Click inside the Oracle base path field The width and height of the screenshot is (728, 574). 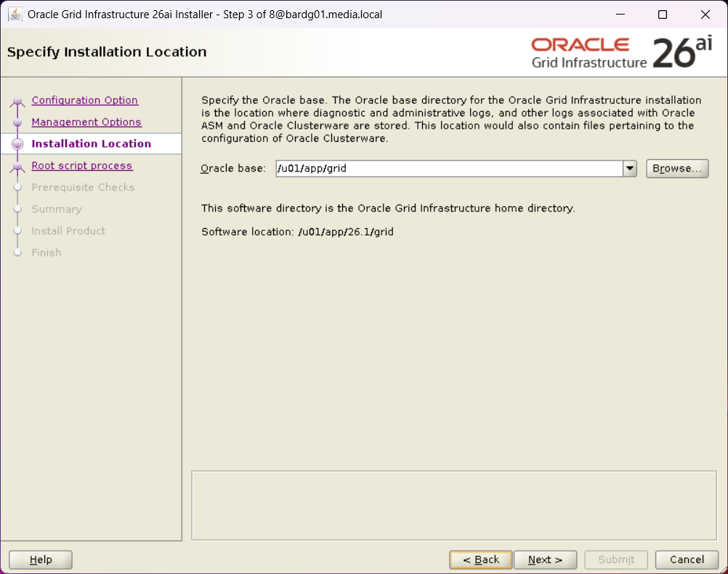pyautogui.click(x=449, y=169)
